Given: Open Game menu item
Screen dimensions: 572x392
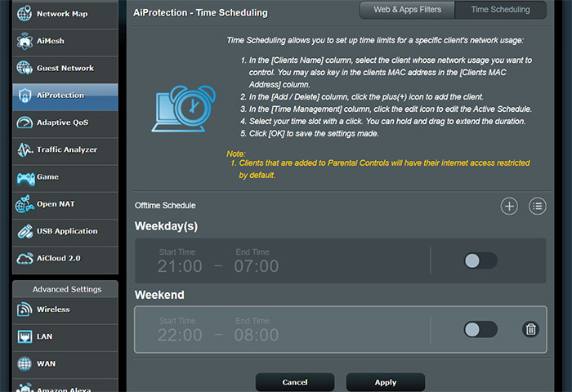Looking at the screenshot, I should 65,177.
